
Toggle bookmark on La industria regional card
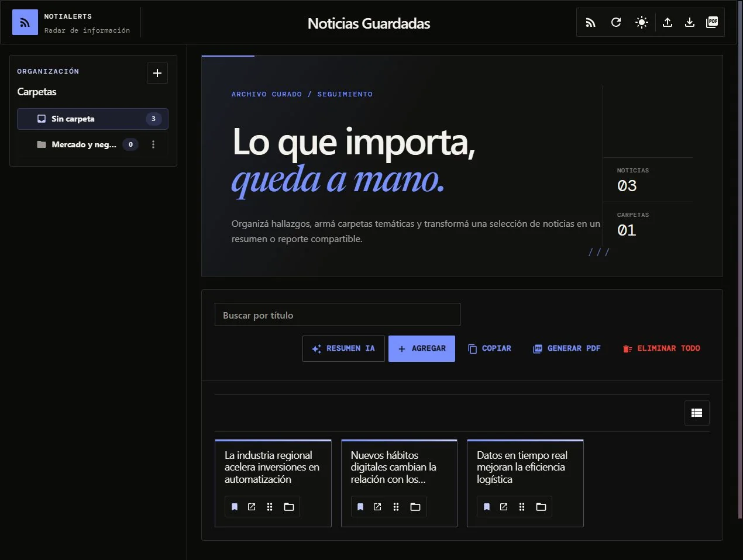(235, 507)
